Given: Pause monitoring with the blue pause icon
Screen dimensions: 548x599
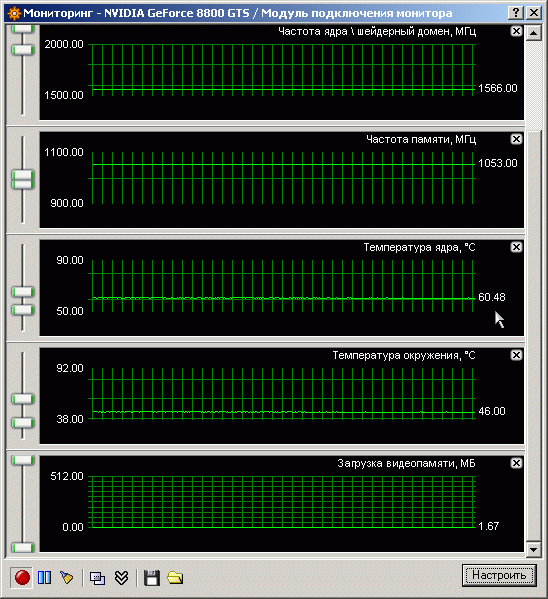Looking at the screenshot, I should (x=44, y=577).
